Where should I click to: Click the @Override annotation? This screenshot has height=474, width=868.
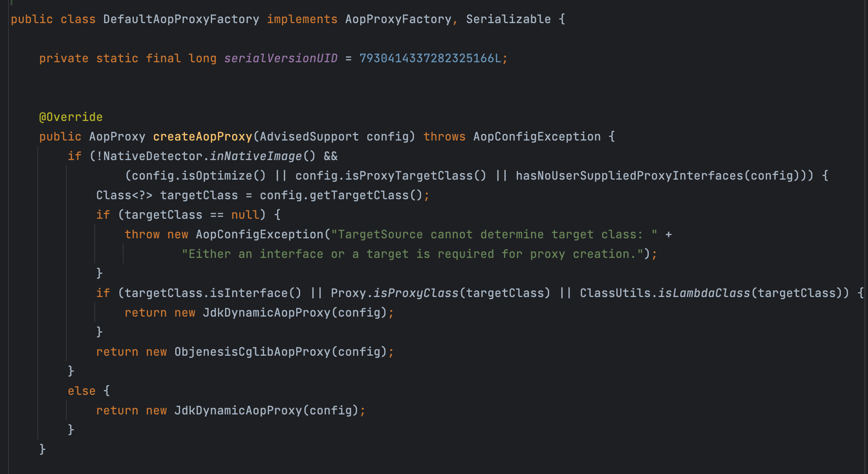[71, 117]
